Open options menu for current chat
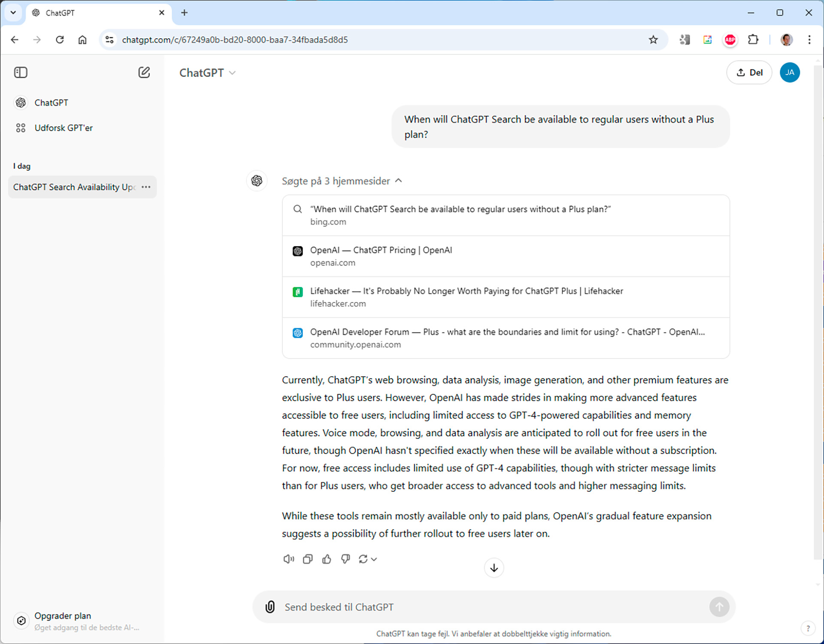Viewport: 824px width, 644px height. pos(146,187)
